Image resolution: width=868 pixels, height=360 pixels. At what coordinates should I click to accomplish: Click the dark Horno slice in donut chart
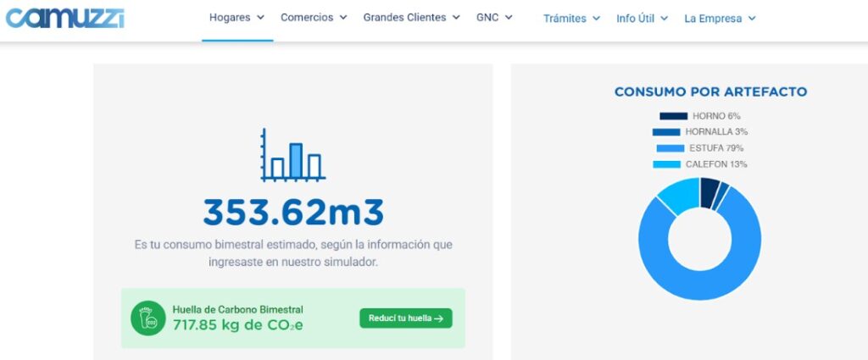tap(709, 192)
